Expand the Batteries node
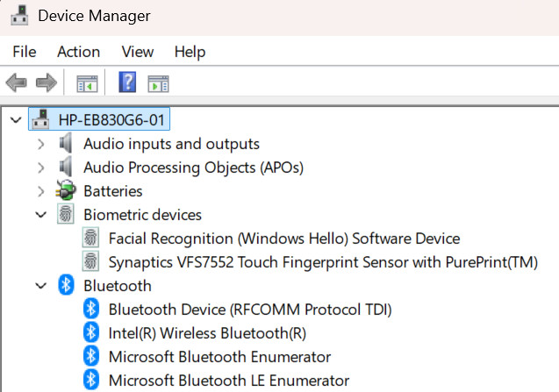 [41, 191]
